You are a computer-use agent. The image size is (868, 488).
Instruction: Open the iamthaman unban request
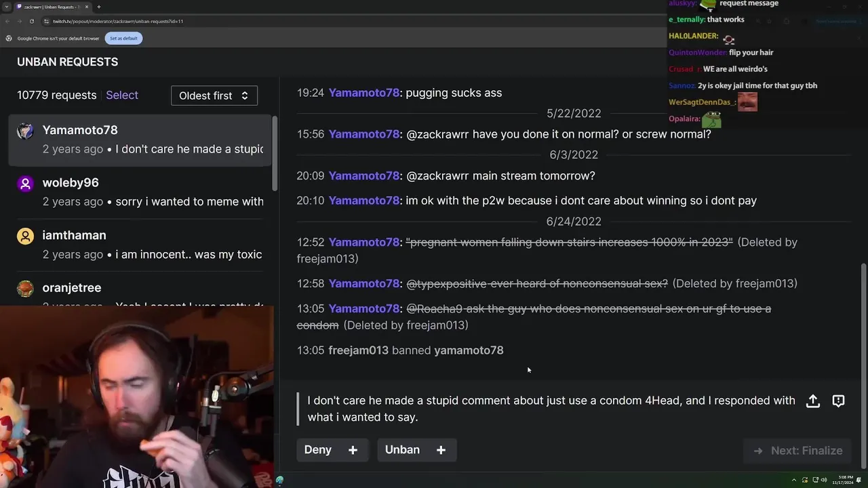click(x=140, y=245)
